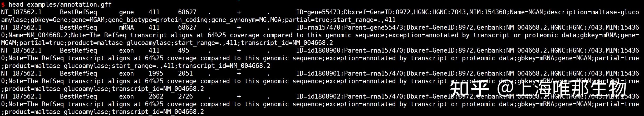The image size is (644, 116).
Task: Click the mRNA feature type
Action: [x=126, y=27]
